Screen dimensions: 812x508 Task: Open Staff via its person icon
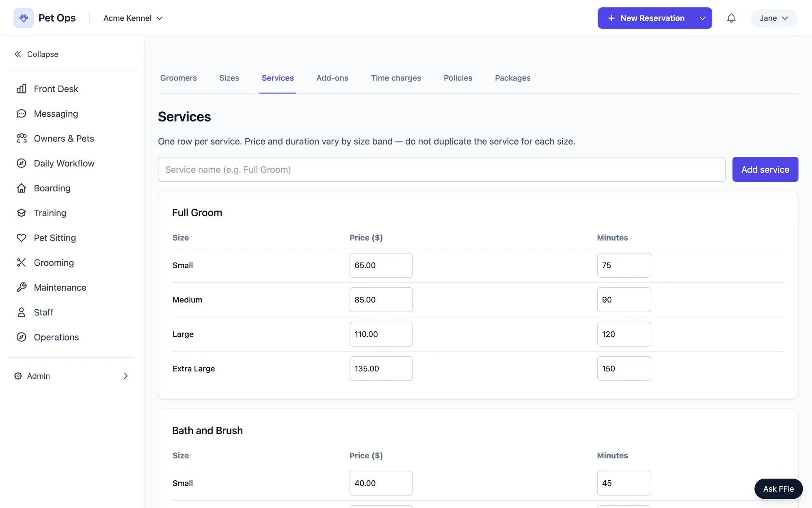[x=22, y=312]
